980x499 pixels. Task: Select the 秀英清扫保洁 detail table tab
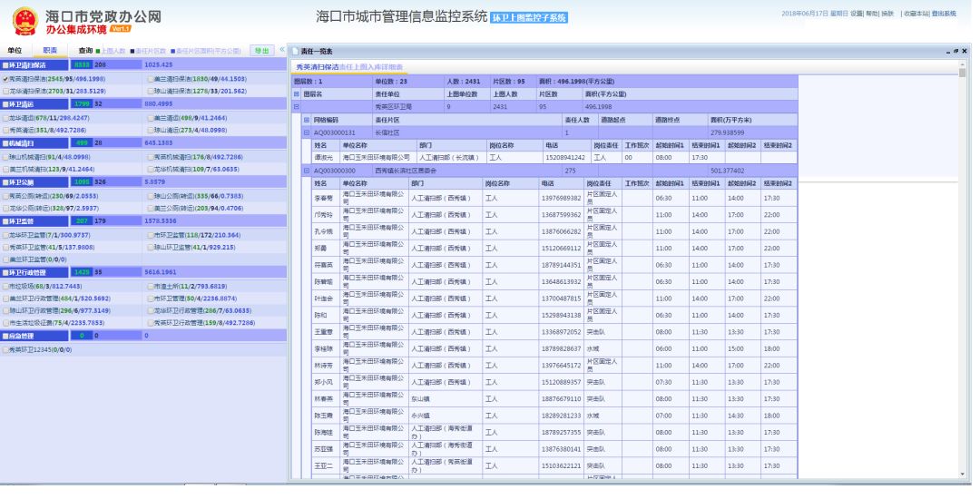pos(349,67)
